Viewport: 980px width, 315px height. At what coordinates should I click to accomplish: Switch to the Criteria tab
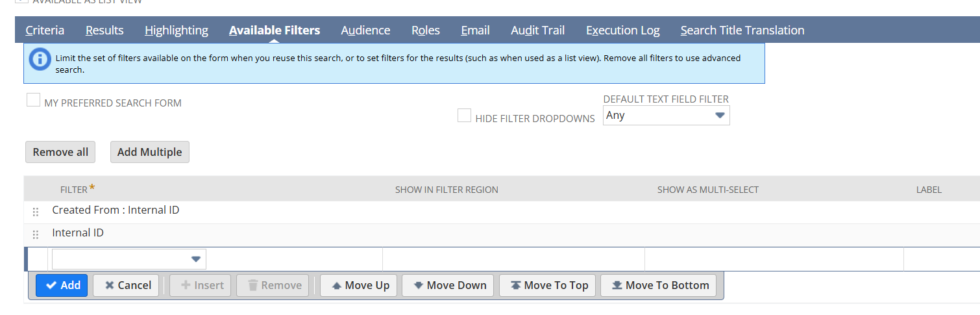pos(45,31)
